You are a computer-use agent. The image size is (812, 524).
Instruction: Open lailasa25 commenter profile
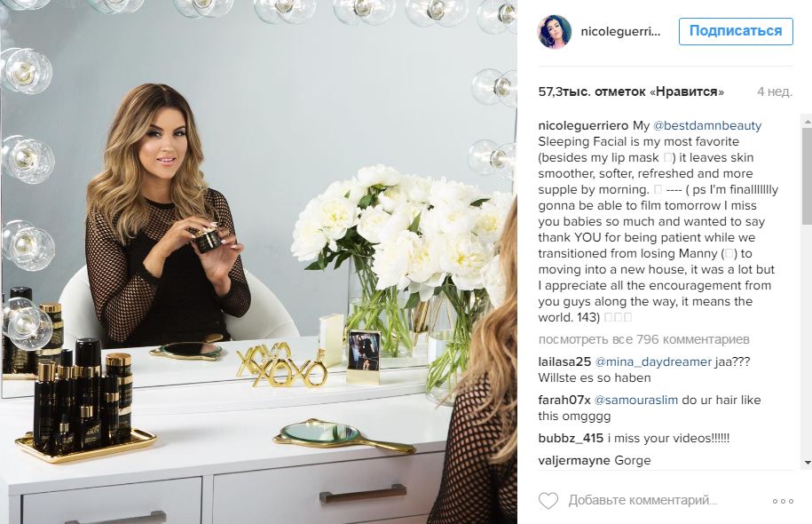click(x=564, y=361)
